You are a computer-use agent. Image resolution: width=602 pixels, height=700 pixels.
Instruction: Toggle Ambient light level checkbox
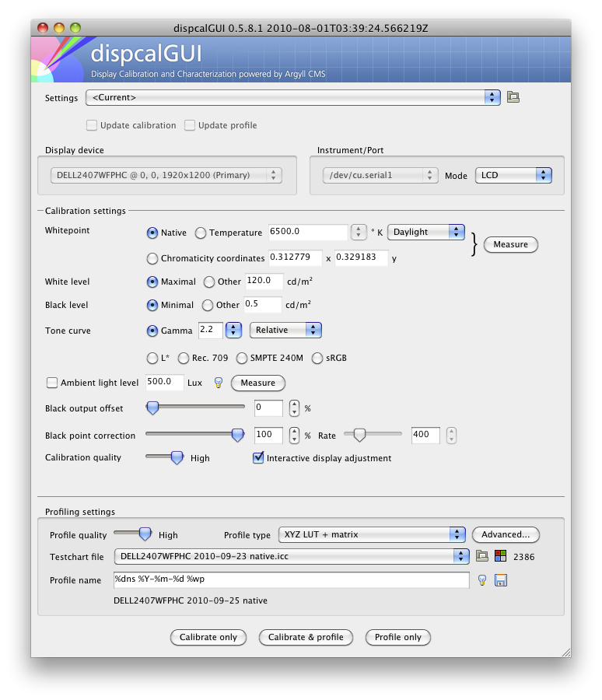tap(52, 383)
